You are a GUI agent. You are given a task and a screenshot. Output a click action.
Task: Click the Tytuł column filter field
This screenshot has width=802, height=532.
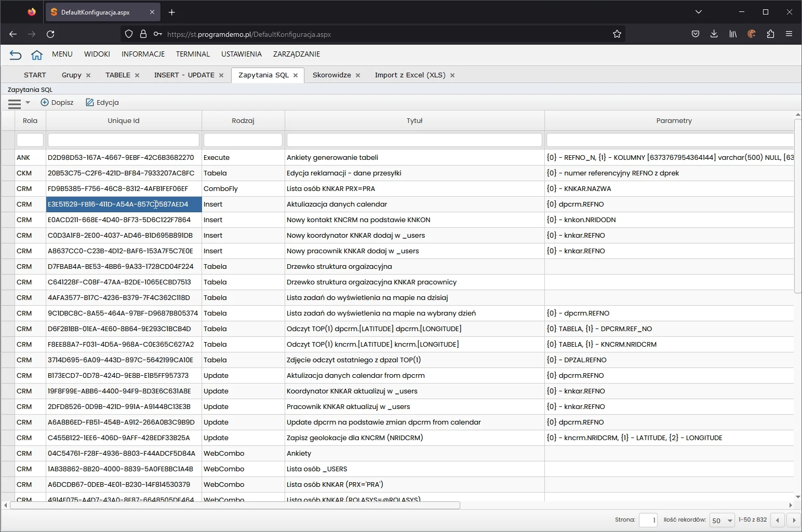coord(414,140)
